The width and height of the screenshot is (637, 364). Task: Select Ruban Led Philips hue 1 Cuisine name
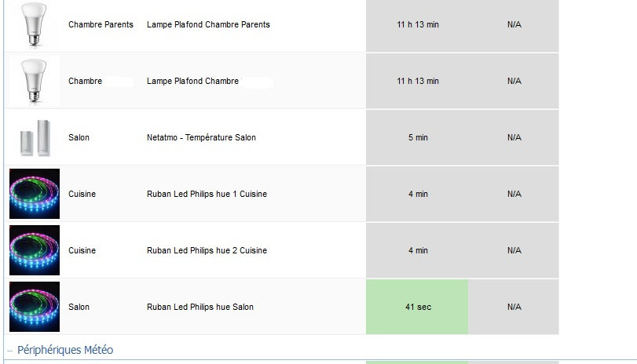(207, 194)
